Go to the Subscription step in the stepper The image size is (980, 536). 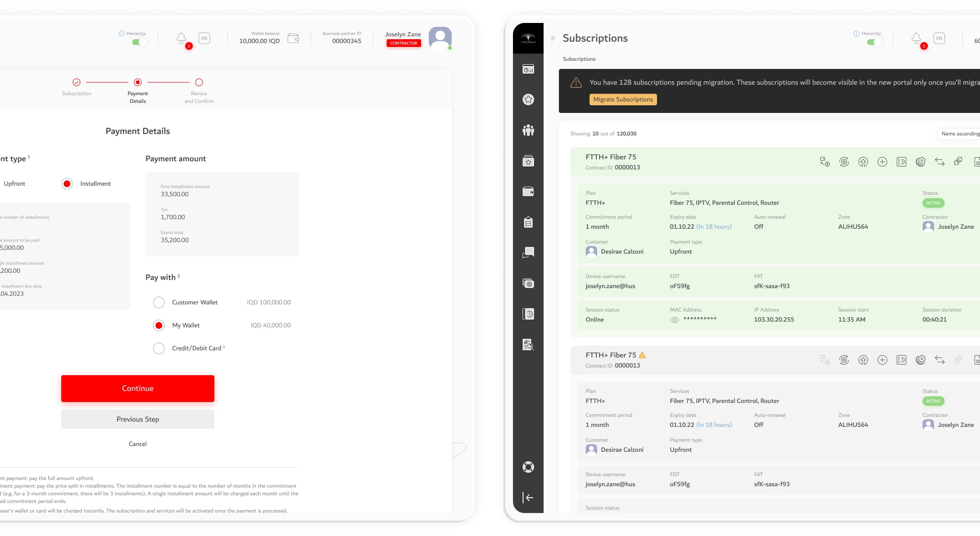(x=77, y=82)
